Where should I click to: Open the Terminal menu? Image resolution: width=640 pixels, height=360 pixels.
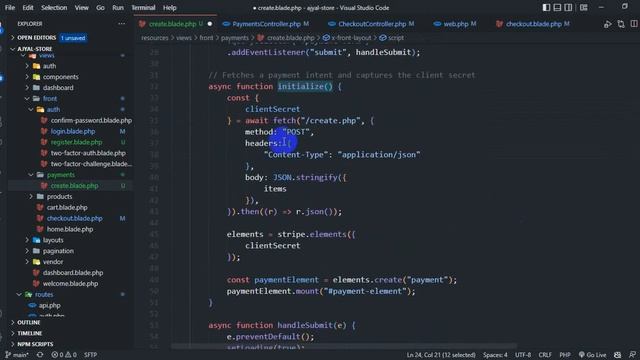[x=143, y=7]
